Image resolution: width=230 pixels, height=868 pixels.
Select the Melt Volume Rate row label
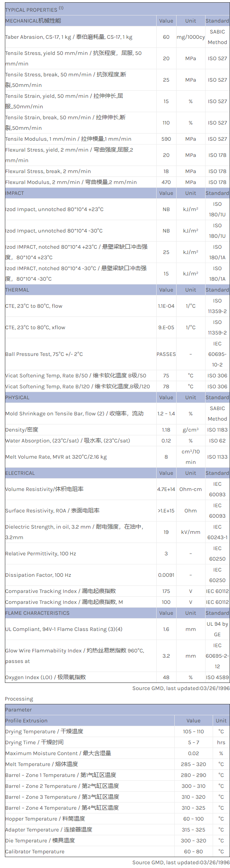point(56,457)
